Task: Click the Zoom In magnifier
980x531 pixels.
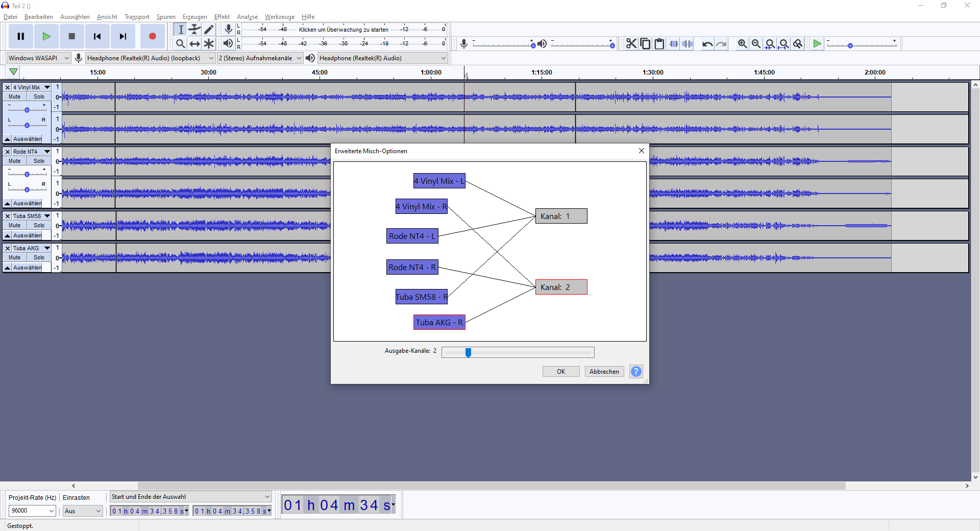Action: [742, 44]
